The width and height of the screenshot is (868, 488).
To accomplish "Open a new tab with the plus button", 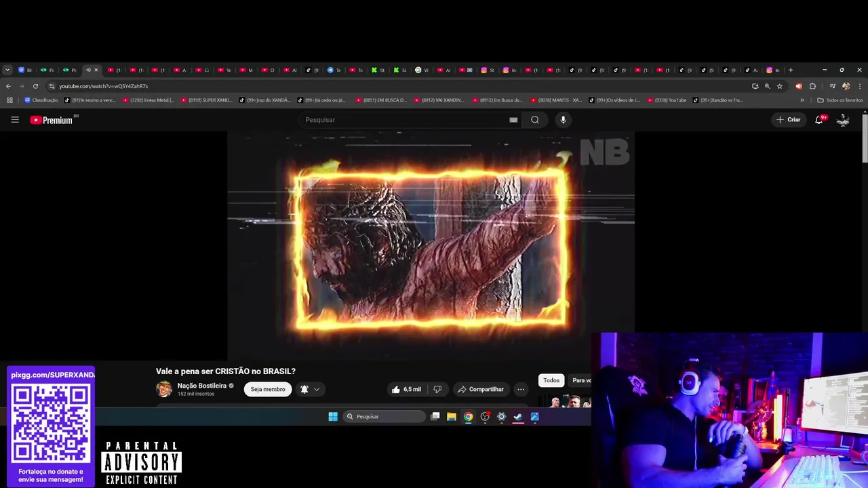I will coord(791,70).
